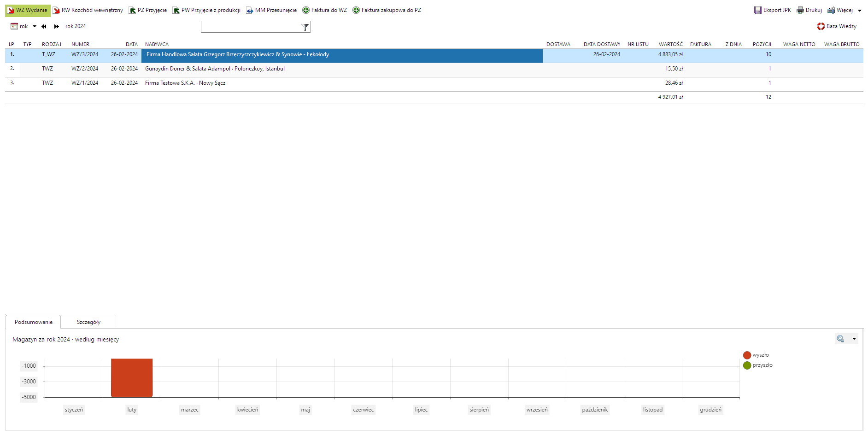The image size is (868, 435).
Task: Create Faktura do WZ
Action: tap(324, 10)
